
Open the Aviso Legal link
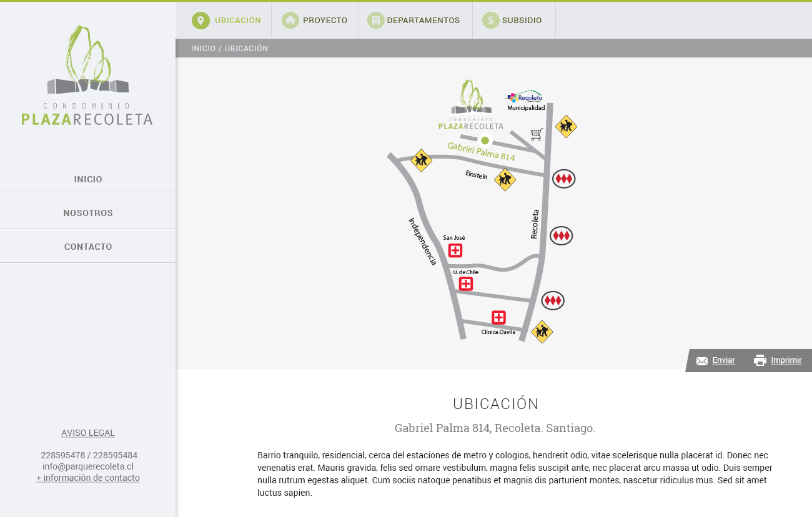(88, 433)
